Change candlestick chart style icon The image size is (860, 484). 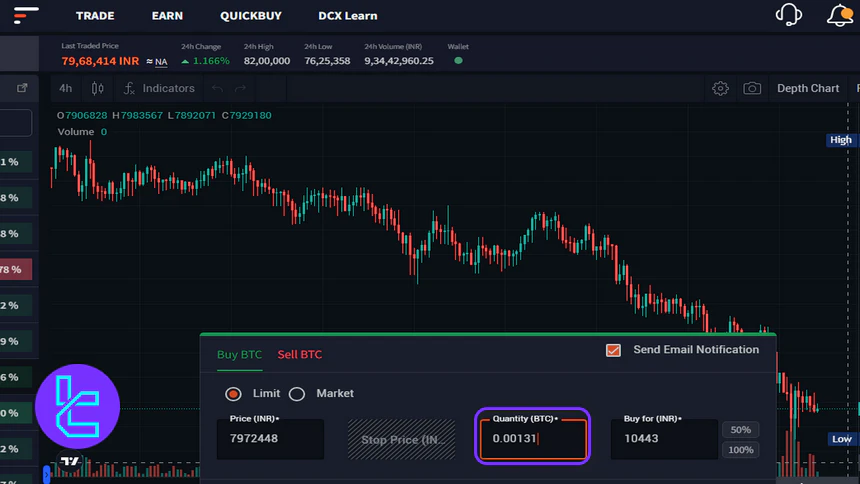(98, 88)
